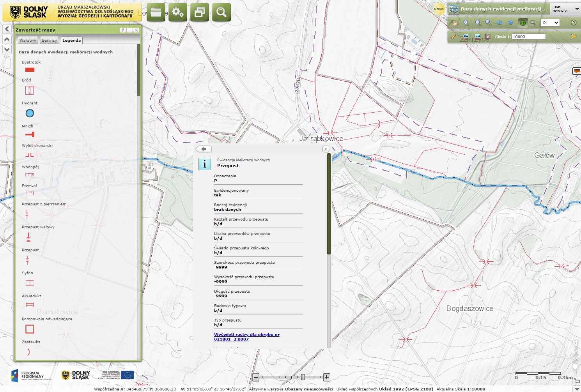Click the zoom slider plus button
581x392 pixels.
(x=327, y=377)
